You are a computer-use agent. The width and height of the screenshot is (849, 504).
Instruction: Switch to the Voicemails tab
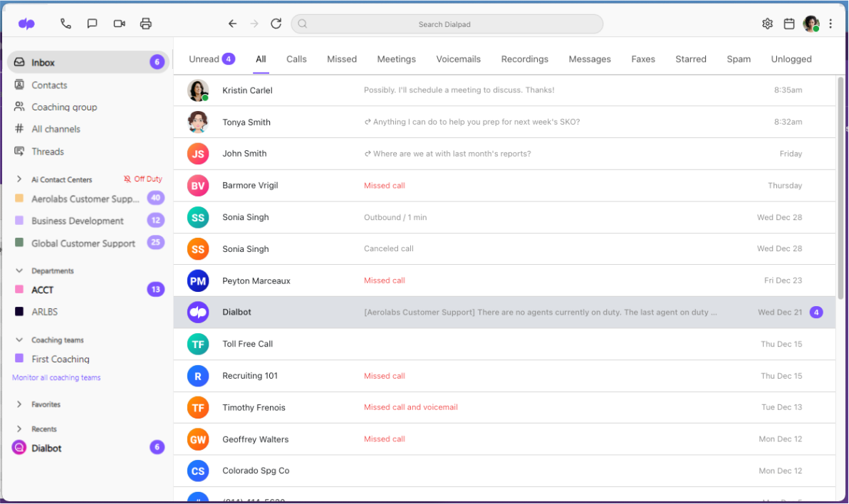pos(458,59)
